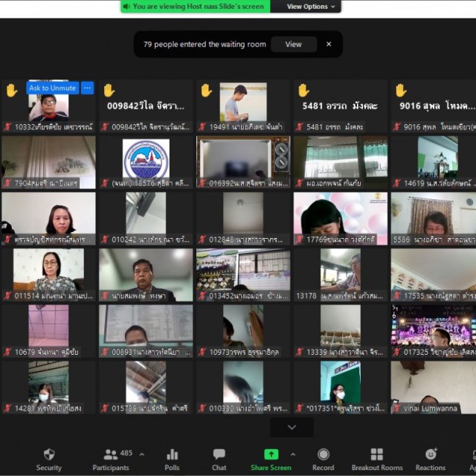Dismiss the waiting room notification
The width and height of the screenshot is (476, 476).
[329, 45]
